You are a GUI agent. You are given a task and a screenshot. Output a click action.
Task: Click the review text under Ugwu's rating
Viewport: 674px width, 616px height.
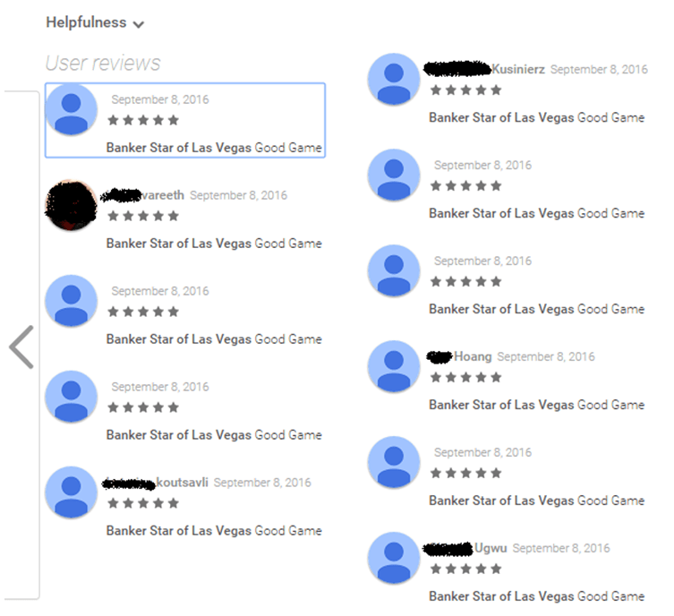coord(536,596)
